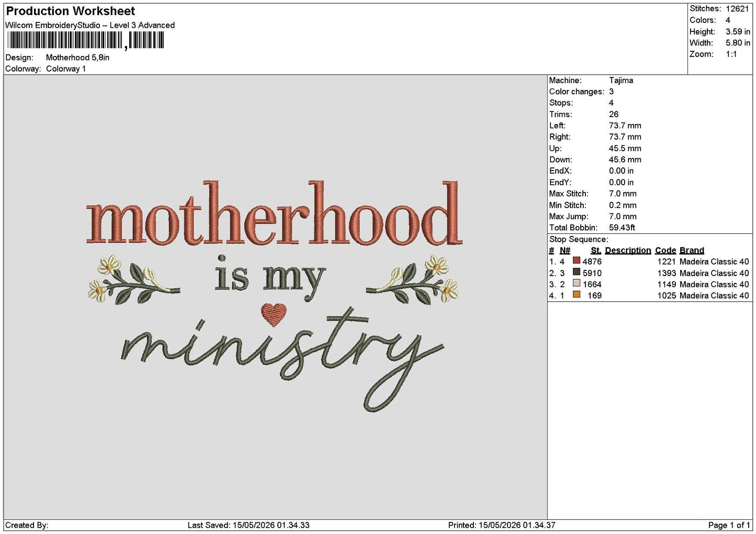Image resolution: width=756 pixels, height=534 pixels.
Task: Click the right floral branch motif
Action: pyautogui.click(x=413, y=280)
